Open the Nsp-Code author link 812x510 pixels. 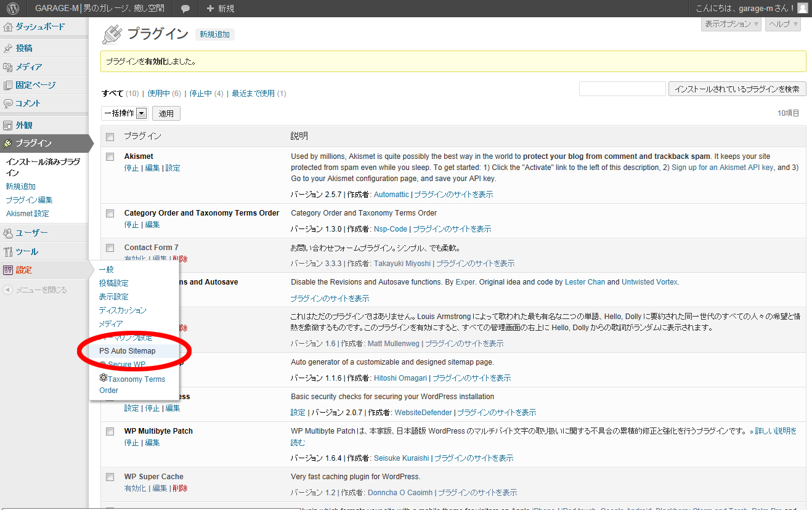pyautogui.click(x=391, y=229)
